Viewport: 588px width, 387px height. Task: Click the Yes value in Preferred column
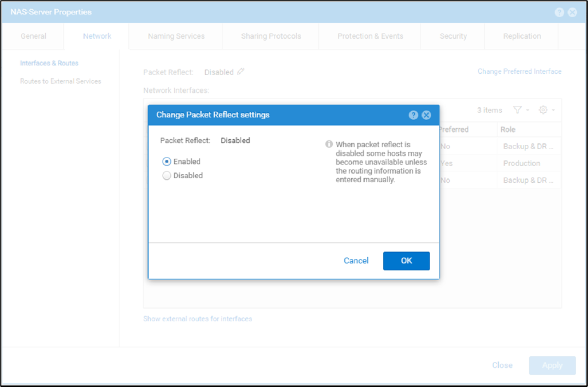click(x=447, y=163)
